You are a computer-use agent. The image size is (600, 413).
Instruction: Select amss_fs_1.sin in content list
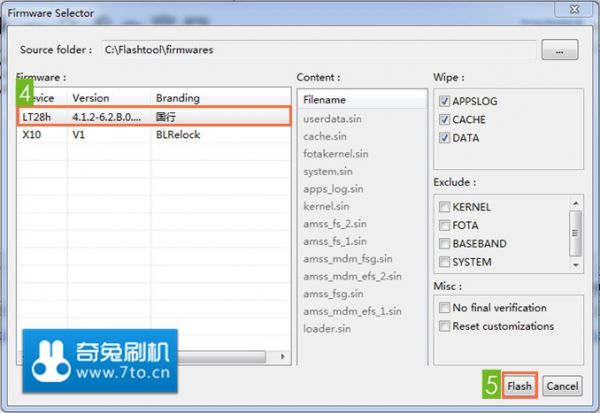pyautogui.click(x=335, y=242)
